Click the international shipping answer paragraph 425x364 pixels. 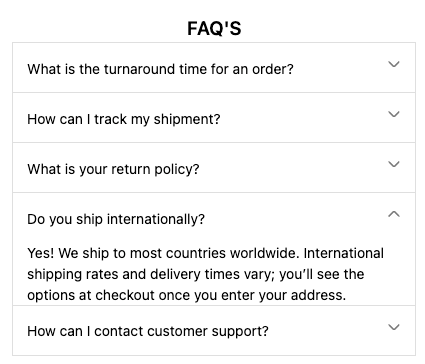point(205,274)
